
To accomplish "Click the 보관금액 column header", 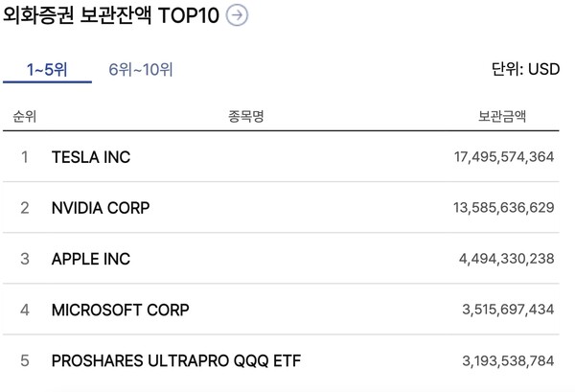I will (x=502, y=117).
